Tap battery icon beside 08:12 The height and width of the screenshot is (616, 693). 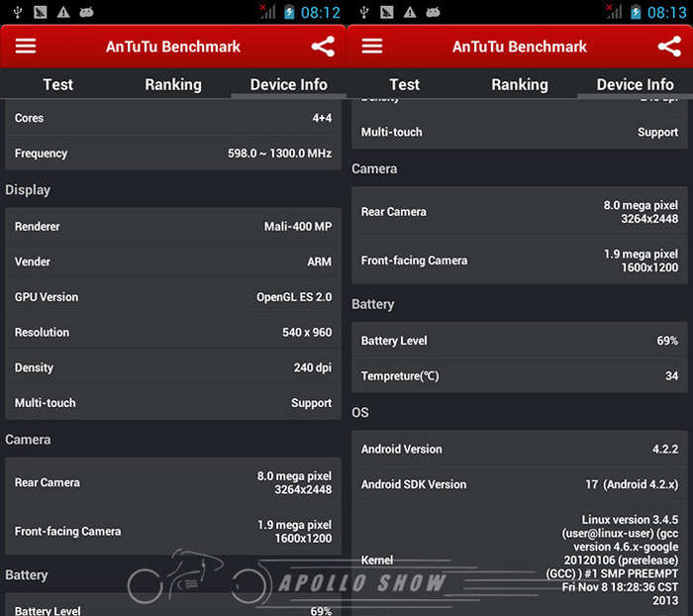coord(289,12)
